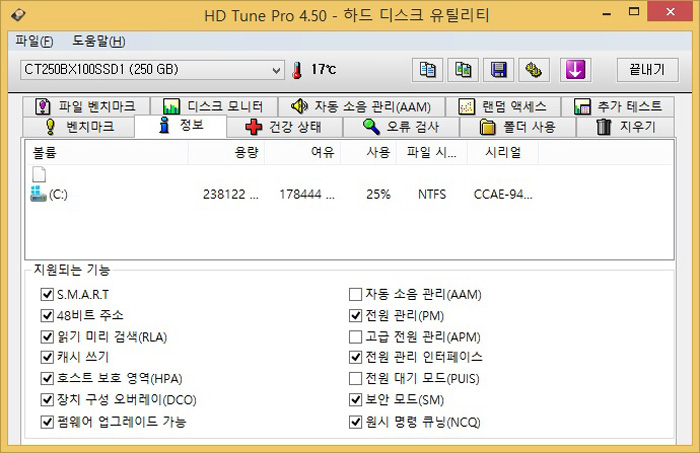Enable 자동 소음 관리(AAM) checkbox

point(355,295)
